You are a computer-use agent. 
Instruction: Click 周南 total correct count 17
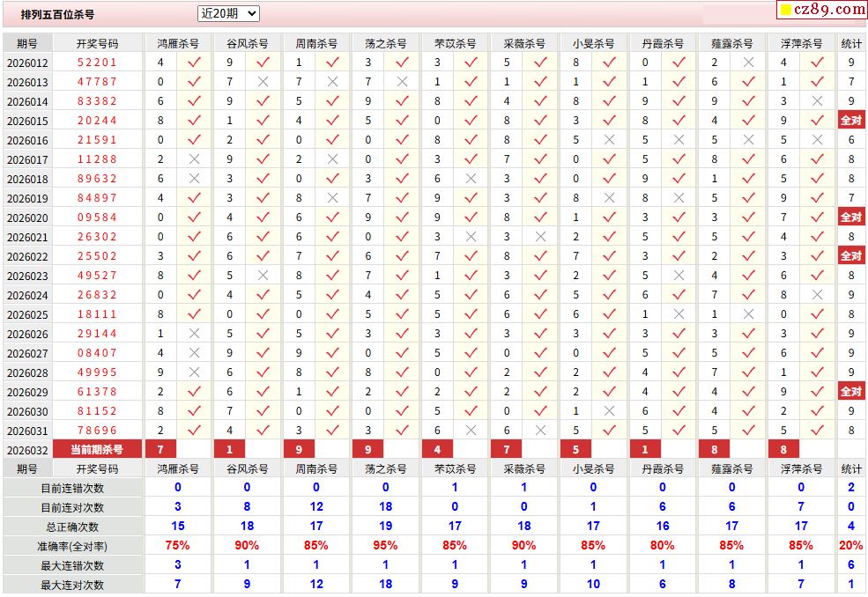316,527
